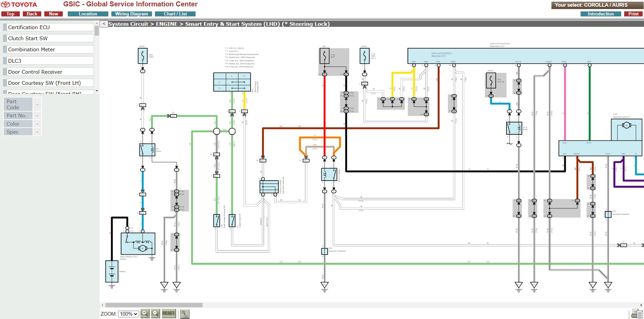This screenshot has width=644, height=319.
Task: Select the Park/Neutral Position SW block
Action: (x=232, y=82)
